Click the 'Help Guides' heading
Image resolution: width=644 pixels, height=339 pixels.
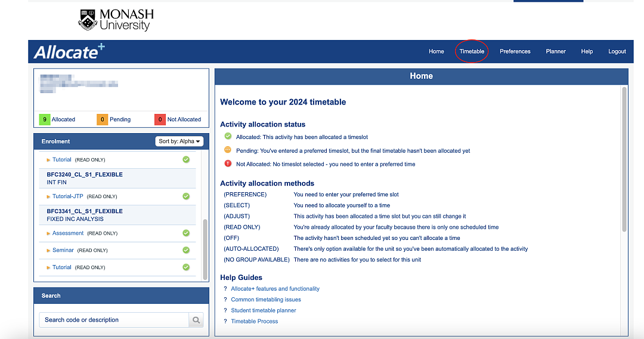click(241, 278)
